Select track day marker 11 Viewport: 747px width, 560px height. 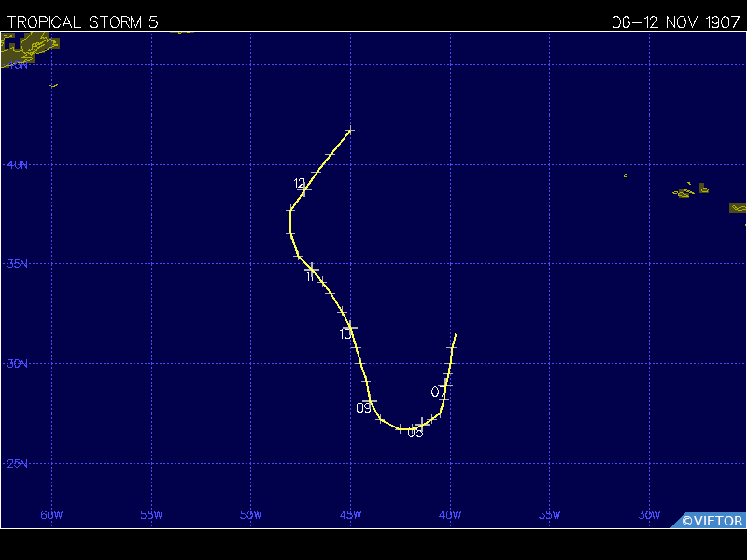click(x=310, y=276)
